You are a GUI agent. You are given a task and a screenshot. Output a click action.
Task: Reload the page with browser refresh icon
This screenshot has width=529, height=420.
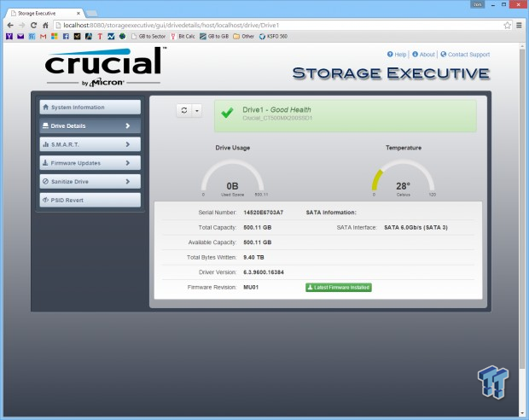33,26
